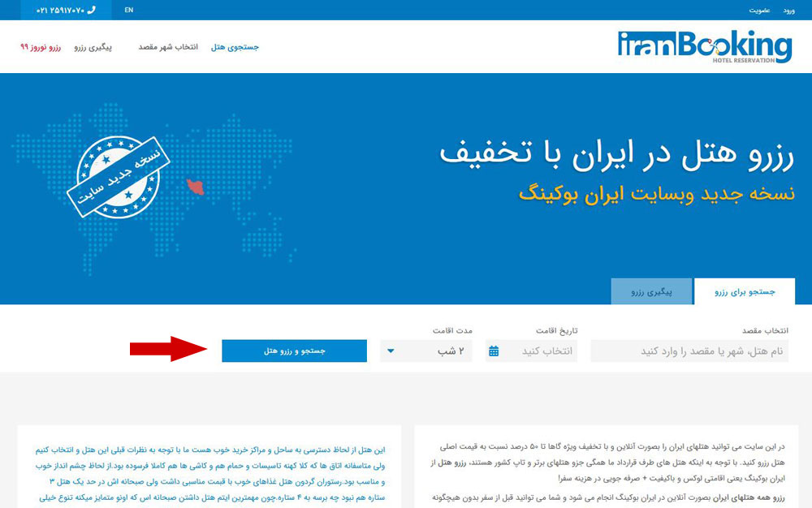Screen dimensions: 812x508
Task: Click the ورود login link
Action: 788,11
